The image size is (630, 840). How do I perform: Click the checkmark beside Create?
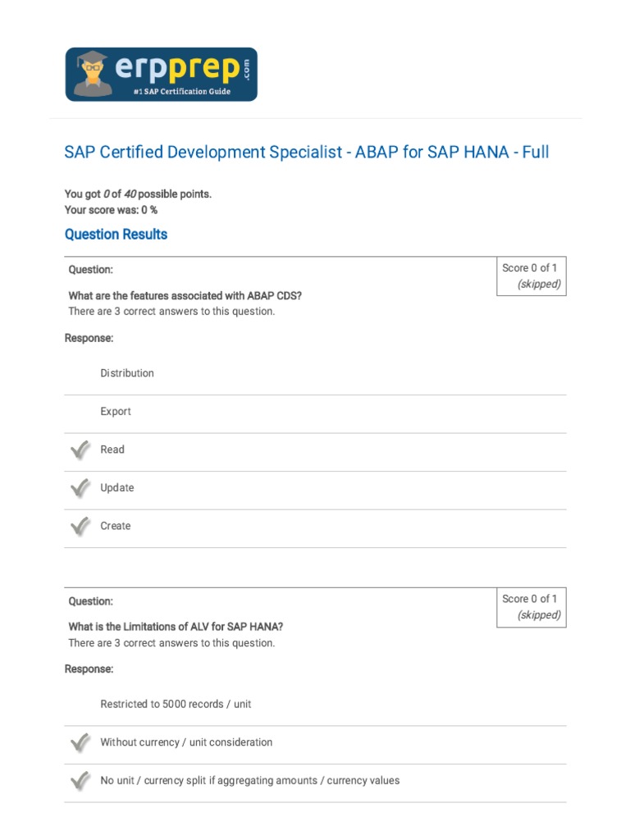80,526
